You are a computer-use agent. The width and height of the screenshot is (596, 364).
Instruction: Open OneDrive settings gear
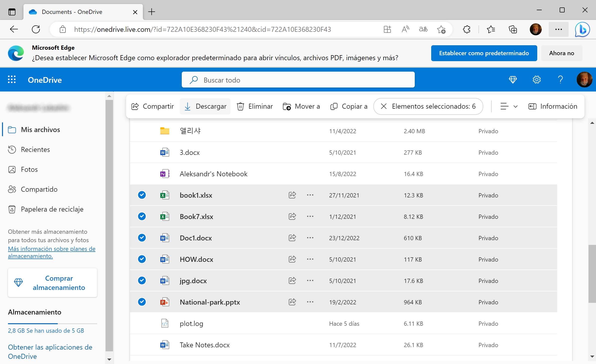(x=537, y=80)
